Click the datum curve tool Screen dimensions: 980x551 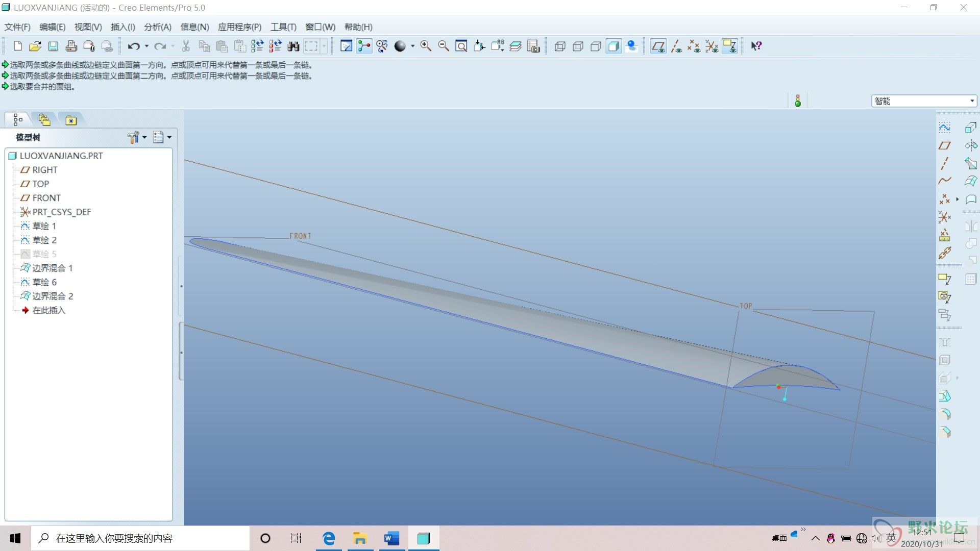click(945, 181)
